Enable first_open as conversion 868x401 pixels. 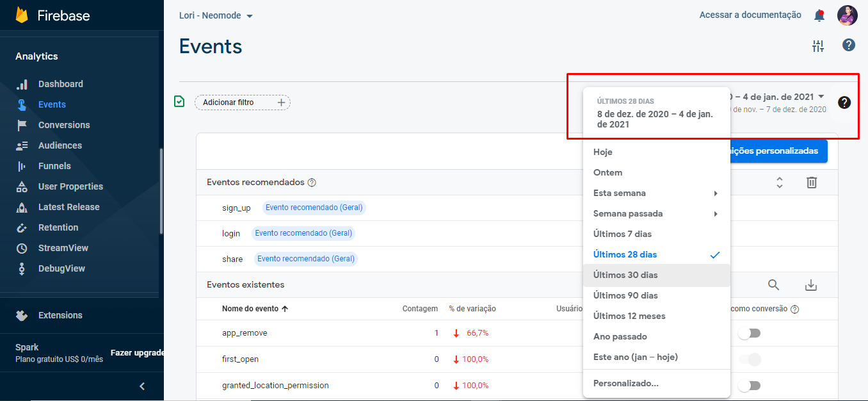pyautogui.click(x=749, y=359)
